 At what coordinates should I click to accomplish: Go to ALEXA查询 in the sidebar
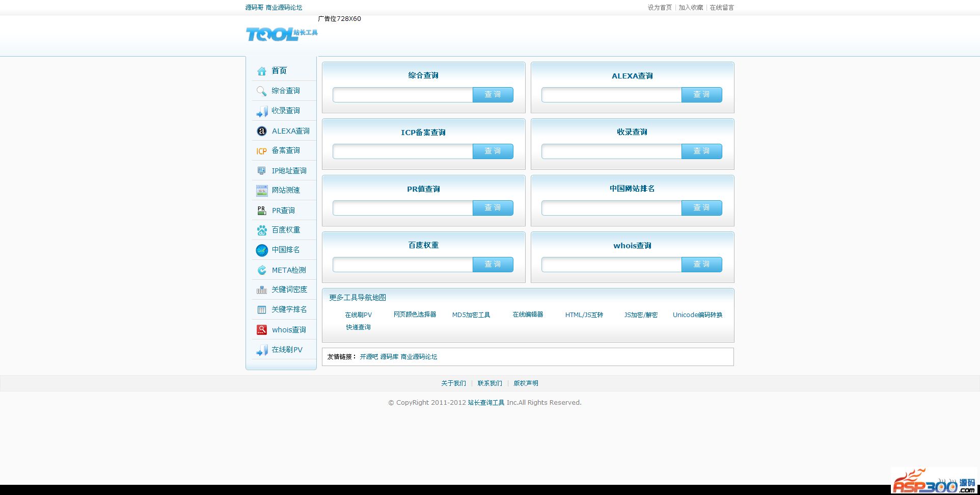coord(291,131)
